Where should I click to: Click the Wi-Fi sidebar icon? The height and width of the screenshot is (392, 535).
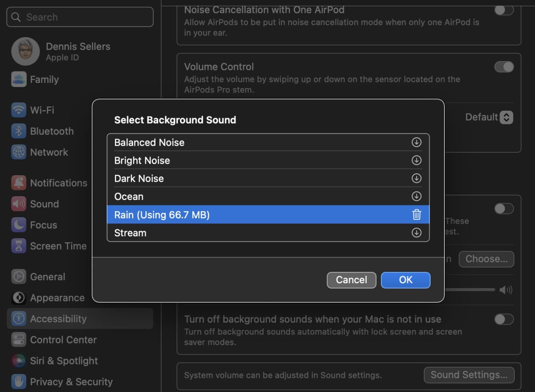[x=19, y=110]
